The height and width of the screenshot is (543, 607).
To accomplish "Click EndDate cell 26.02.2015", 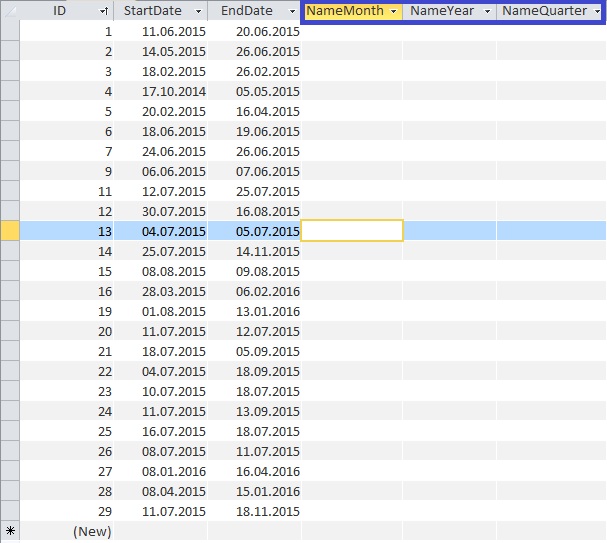I will (x=254, y=71).
